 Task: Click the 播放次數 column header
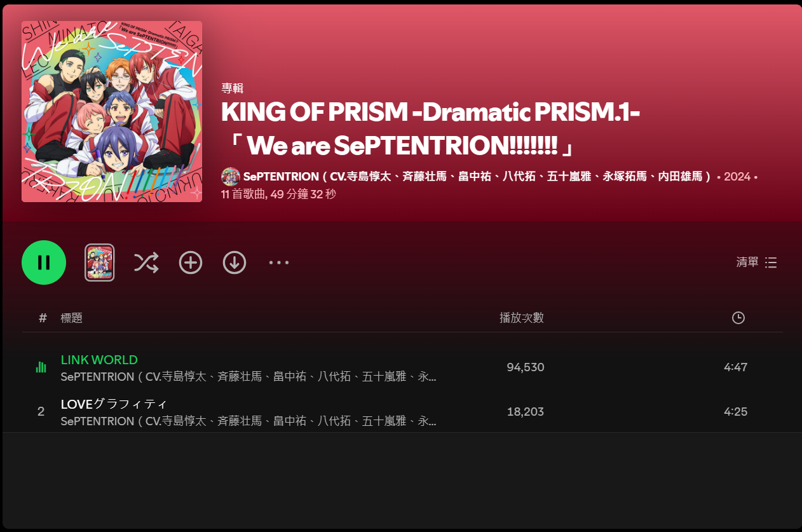[522, 318]
